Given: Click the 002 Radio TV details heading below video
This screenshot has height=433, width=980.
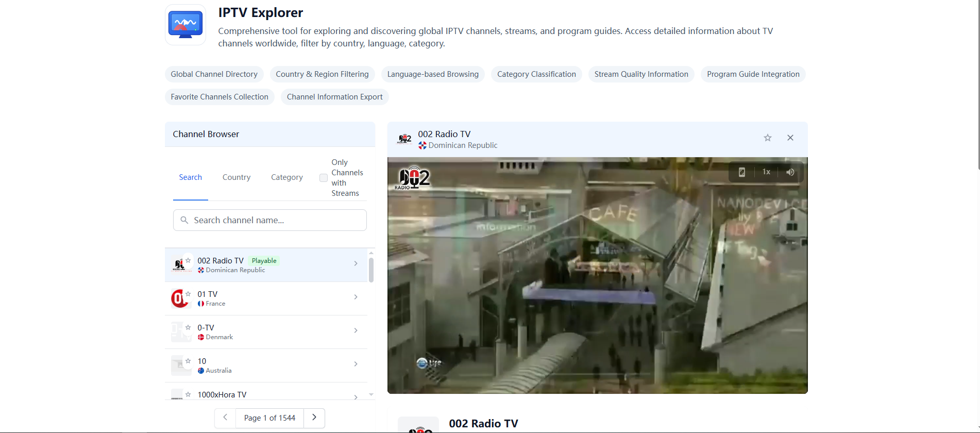Looking at the screenshot, I should pos(483,424).
